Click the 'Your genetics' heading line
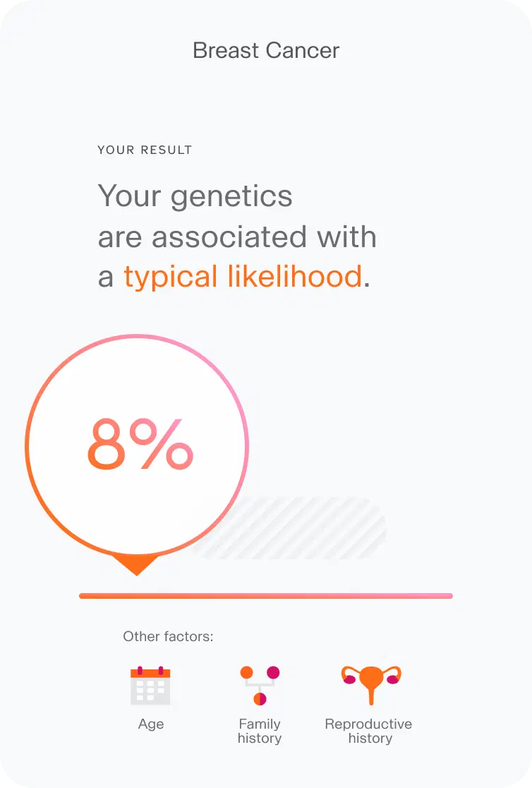The image size is (532, 788). pos(195,196)
